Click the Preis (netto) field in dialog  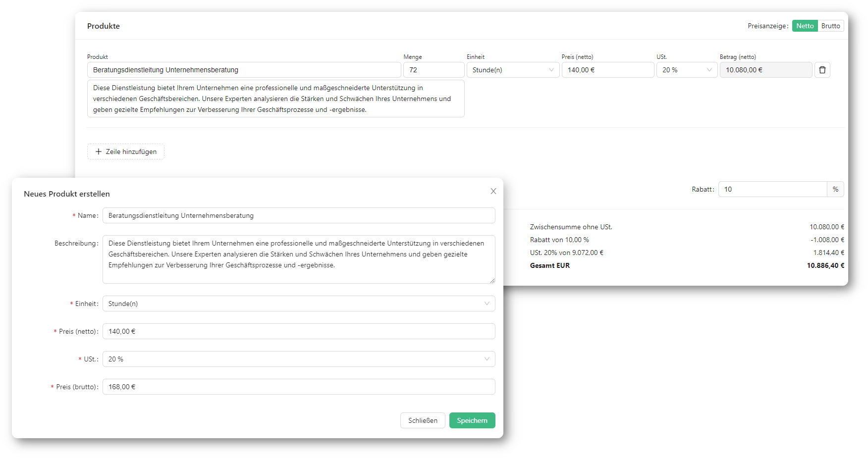coord(298,331)
